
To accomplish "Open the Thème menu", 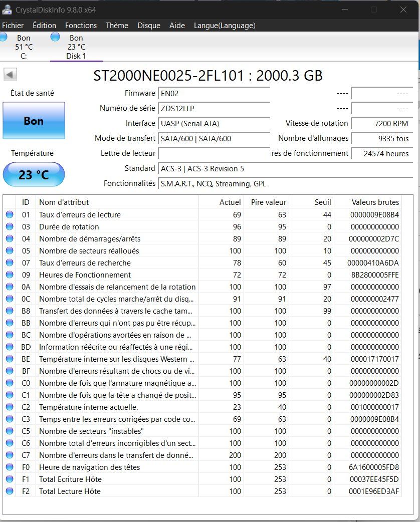I will tap(117, 26).
